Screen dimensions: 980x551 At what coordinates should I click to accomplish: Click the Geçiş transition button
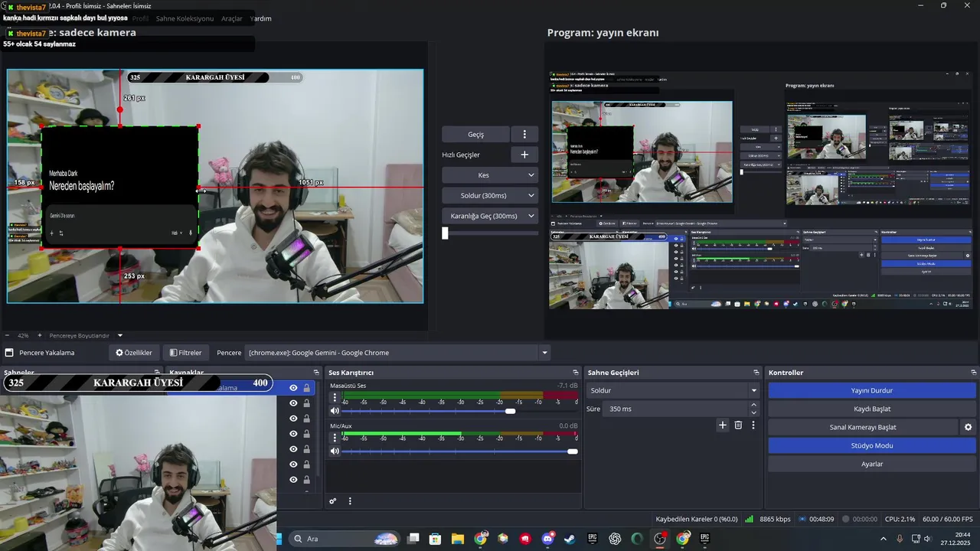475,134
